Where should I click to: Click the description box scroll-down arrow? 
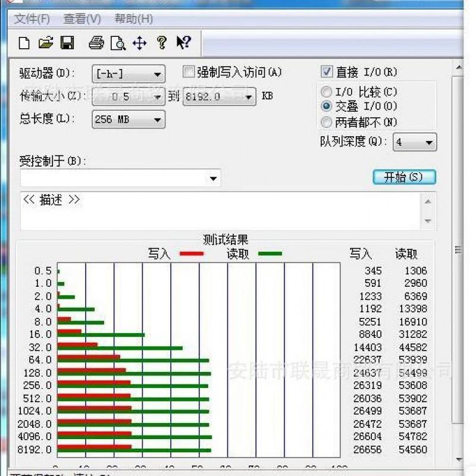point(428,221)
